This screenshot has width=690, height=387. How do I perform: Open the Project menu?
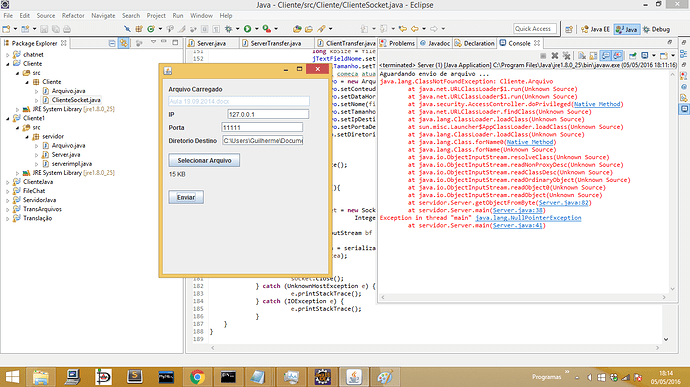click(156, 15)
